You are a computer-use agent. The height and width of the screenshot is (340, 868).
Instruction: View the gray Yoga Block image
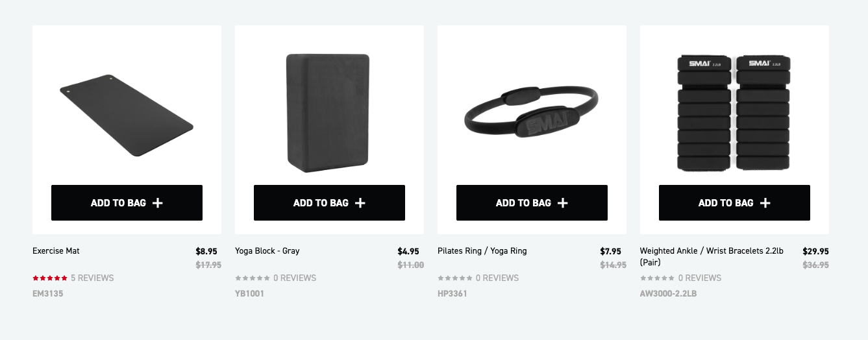[x=329, y=112]
